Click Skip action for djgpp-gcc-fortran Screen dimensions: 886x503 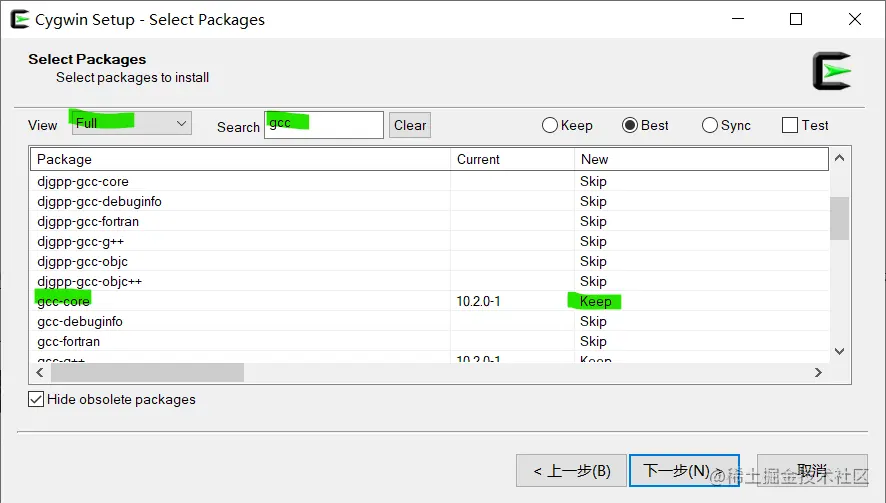click(593, 222)
